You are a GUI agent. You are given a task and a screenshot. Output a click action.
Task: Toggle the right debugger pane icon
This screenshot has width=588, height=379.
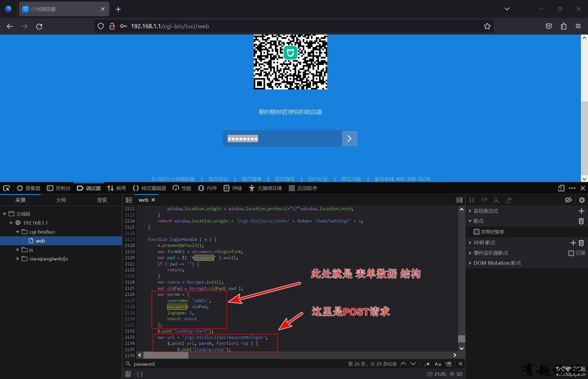pos(460,200)
